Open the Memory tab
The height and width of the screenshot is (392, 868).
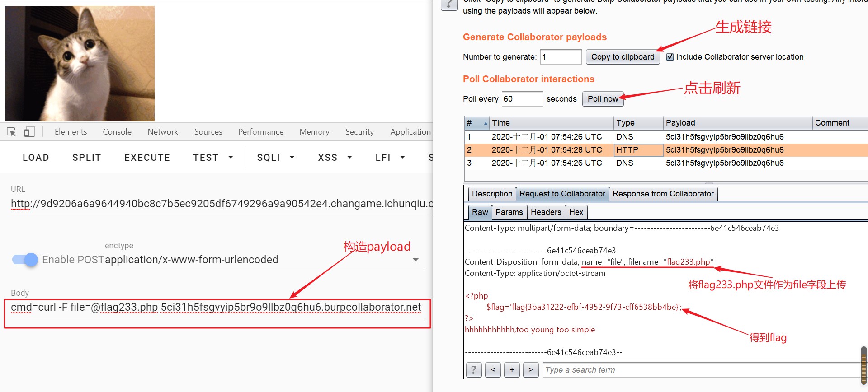click(x=314, y=132)
